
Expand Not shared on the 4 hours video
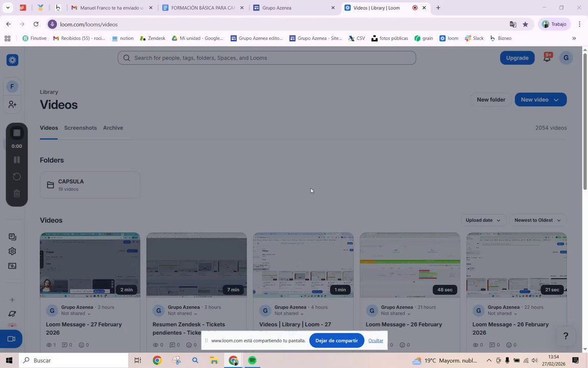(289, 313)
